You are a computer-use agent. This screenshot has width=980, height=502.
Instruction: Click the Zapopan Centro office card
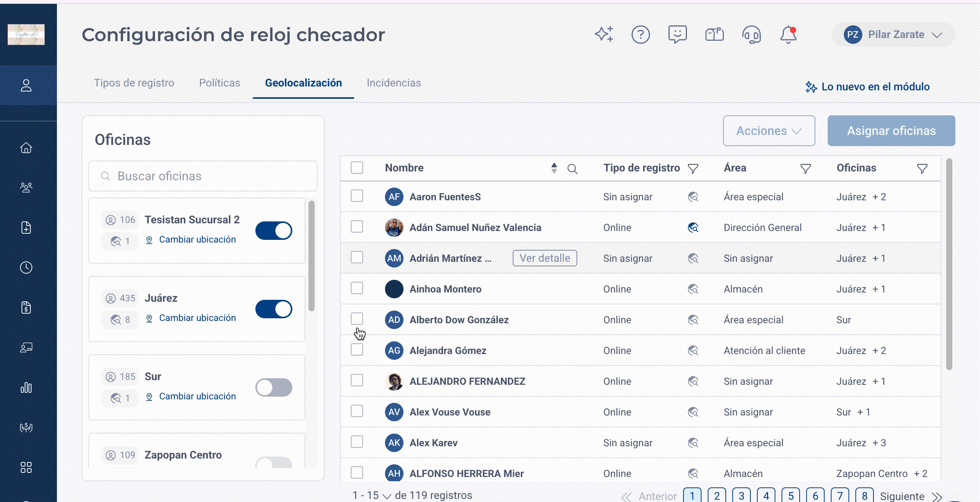[197, 450]
